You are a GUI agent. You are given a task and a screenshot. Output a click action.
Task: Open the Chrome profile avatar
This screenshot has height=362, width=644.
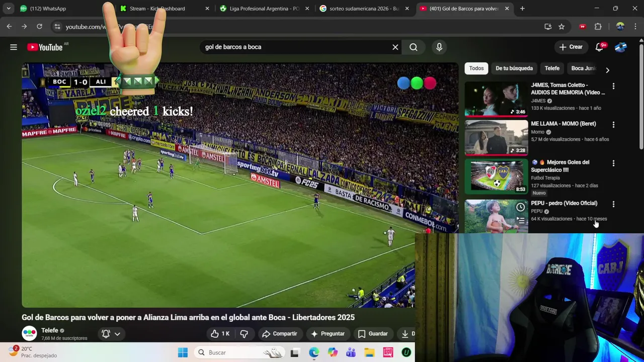tap(620, 27)
